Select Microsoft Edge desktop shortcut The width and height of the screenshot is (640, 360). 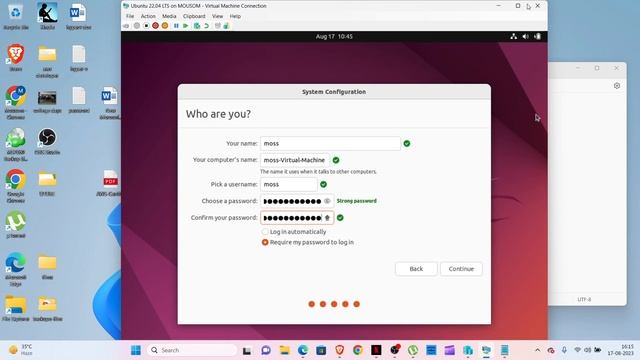[x=16, y=269]
